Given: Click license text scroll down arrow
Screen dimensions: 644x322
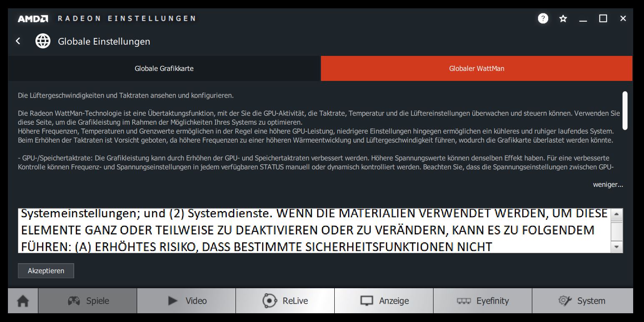Looking at the screenshot, I should 616,247.
